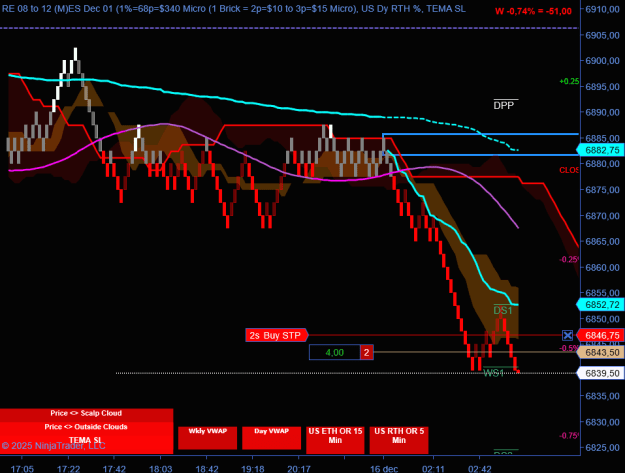The width and height of the screenshot is (625, 473).
Task: Click the red CLOS level label
Action: point(569,170)
